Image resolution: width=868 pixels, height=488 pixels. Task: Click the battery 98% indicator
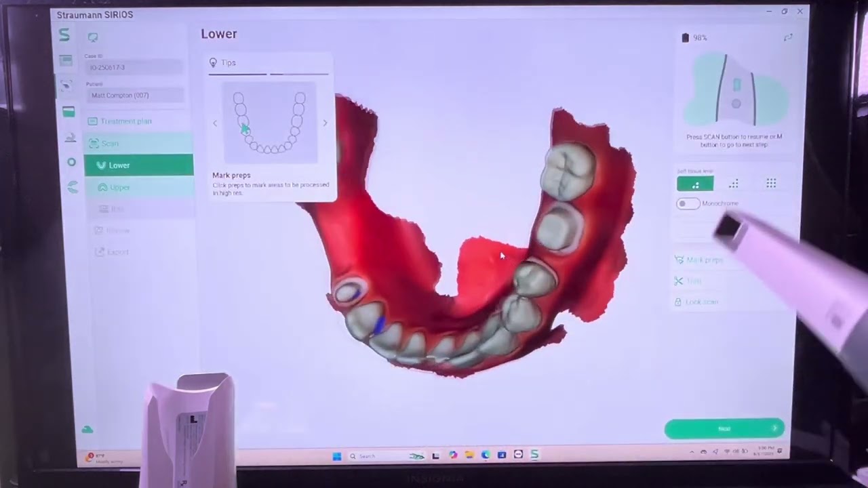pos(694,38)
